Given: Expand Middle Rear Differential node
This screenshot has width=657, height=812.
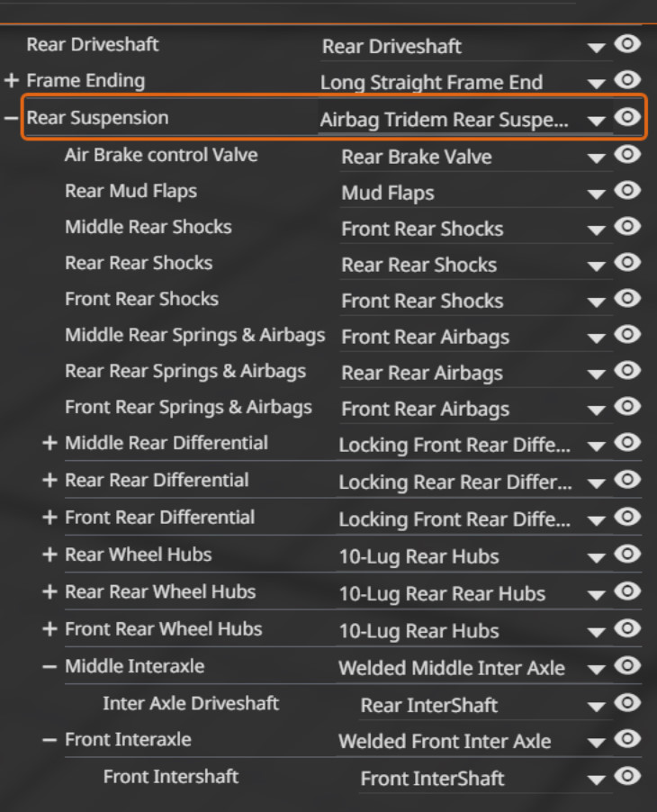Looking at the screenshot, I should pyautogui.click(x=49, y=443).
